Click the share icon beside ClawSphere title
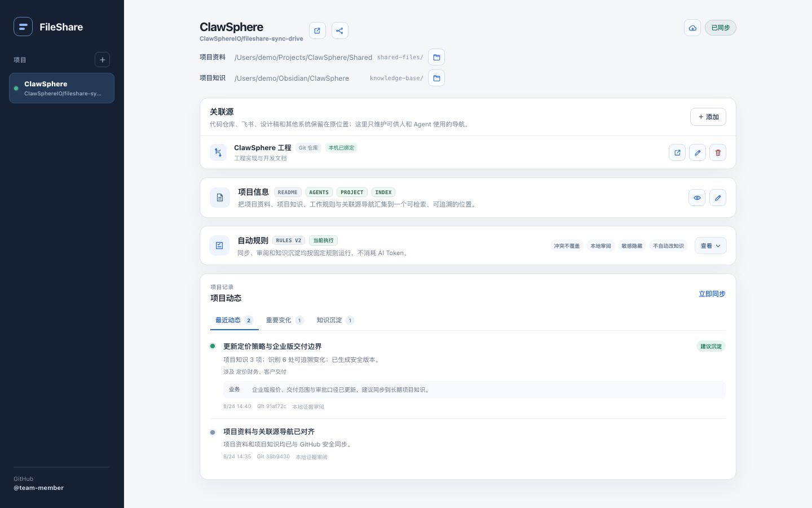812x508 pixels. 340,30
